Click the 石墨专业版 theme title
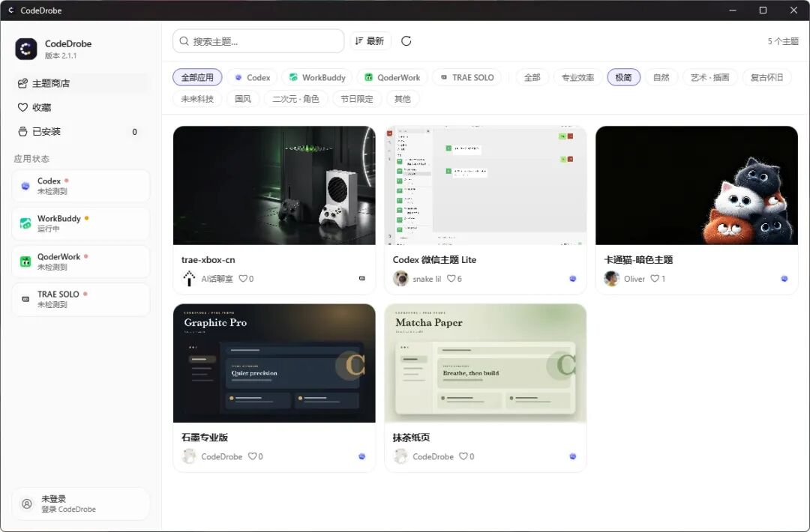Screen dimensions: 810x532 [205, 437]
